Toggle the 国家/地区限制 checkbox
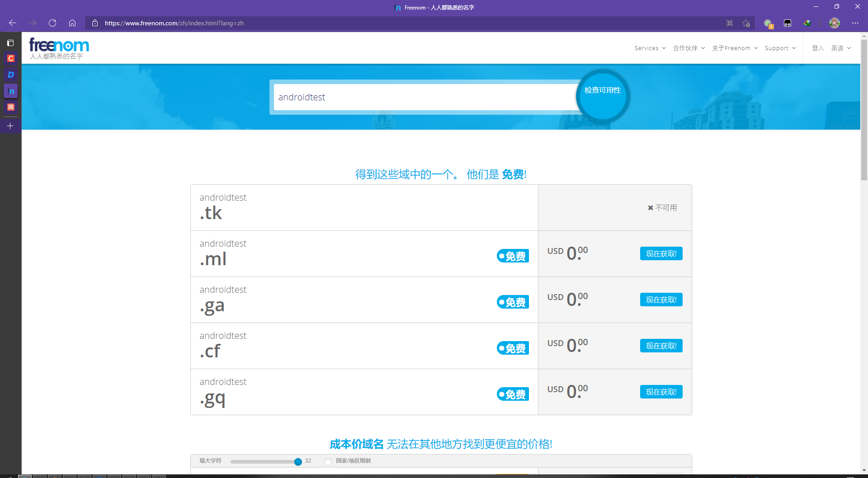This screenshot has height=478, width=868. coord(328,461)
